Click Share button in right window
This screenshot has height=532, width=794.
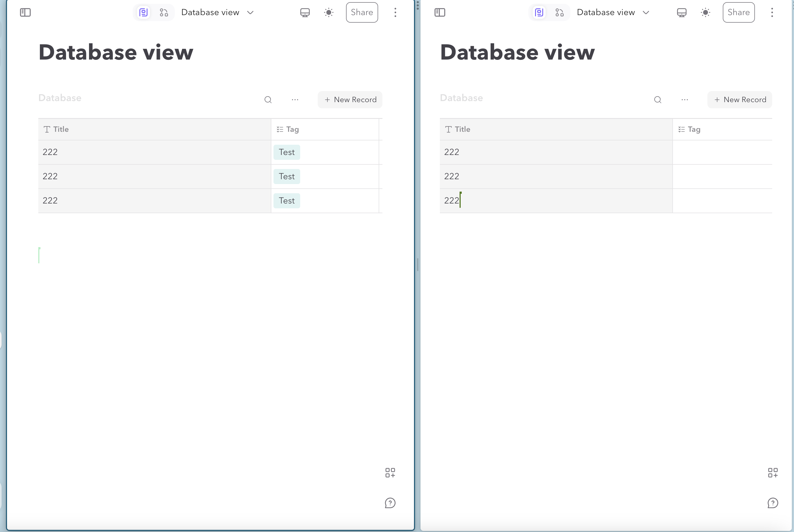pyautogui.click(x=739, y=13)
